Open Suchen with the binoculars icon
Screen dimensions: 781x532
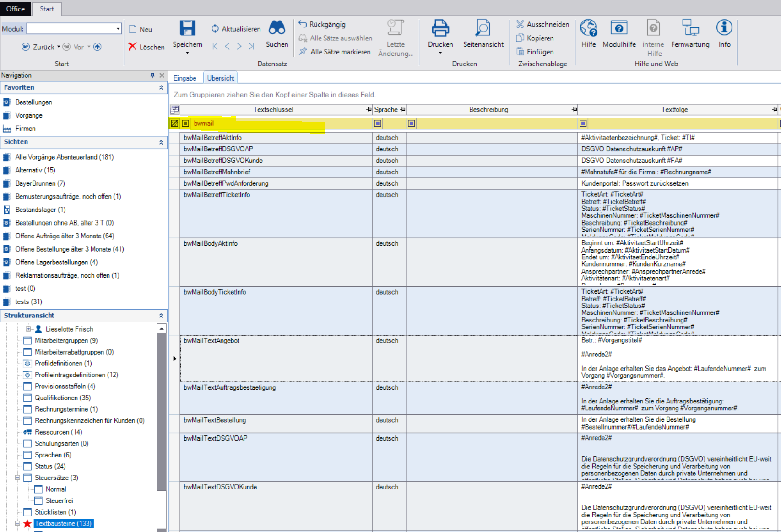coord(277,28)
